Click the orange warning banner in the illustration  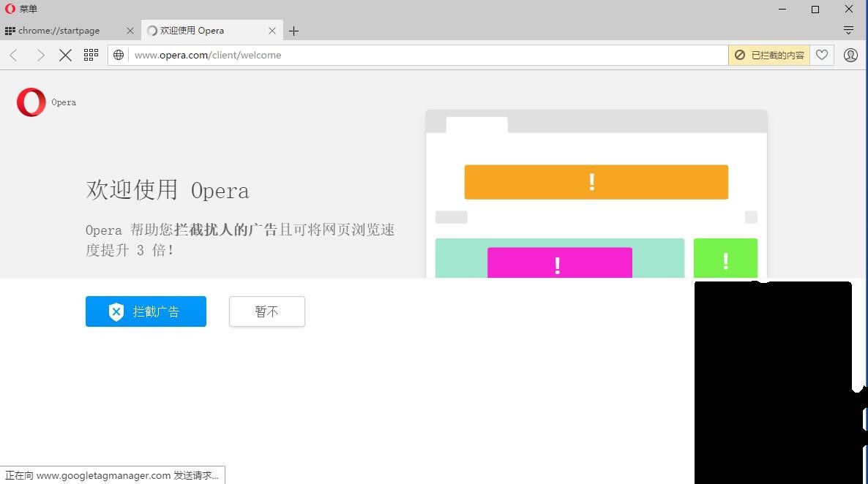click(595, 182)
